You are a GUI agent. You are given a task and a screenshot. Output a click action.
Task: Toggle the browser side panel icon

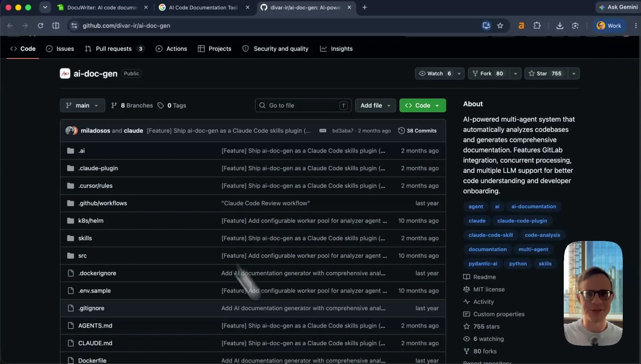(x=56, y=26)
